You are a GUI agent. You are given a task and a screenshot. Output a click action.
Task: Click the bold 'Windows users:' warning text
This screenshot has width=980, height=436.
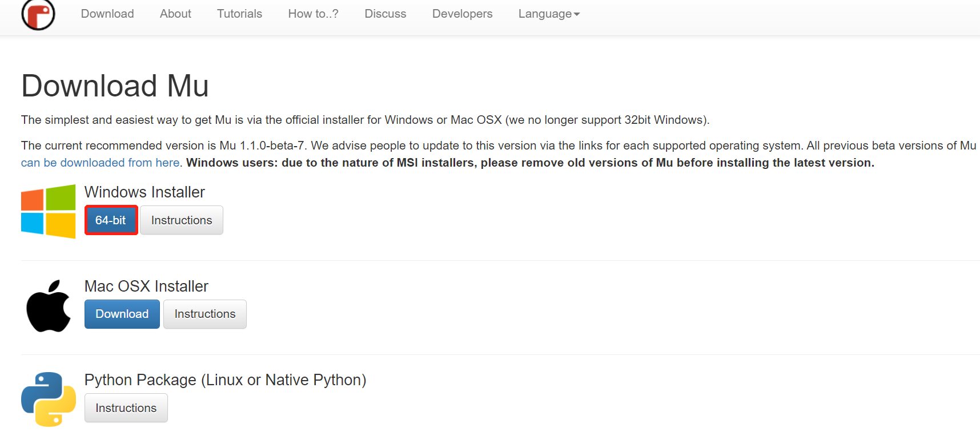(x=530, y=163)
